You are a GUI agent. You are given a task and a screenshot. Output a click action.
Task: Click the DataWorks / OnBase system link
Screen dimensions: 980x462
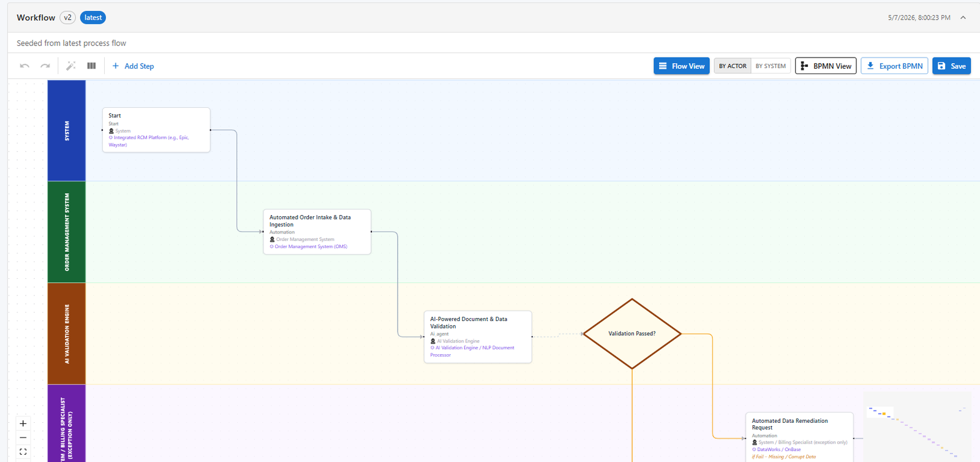tap(776, 450)
